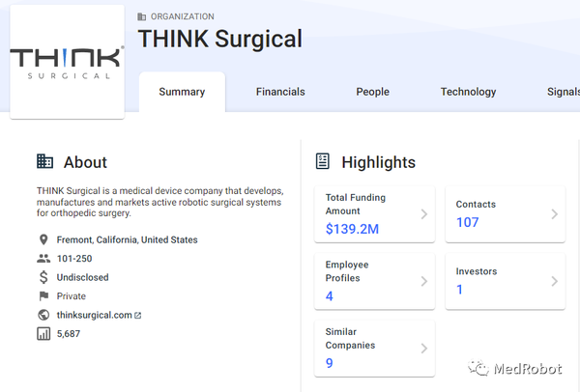Click the About building icon
Image resolution: width=580 pixels, height=392 pixels.
44,161
